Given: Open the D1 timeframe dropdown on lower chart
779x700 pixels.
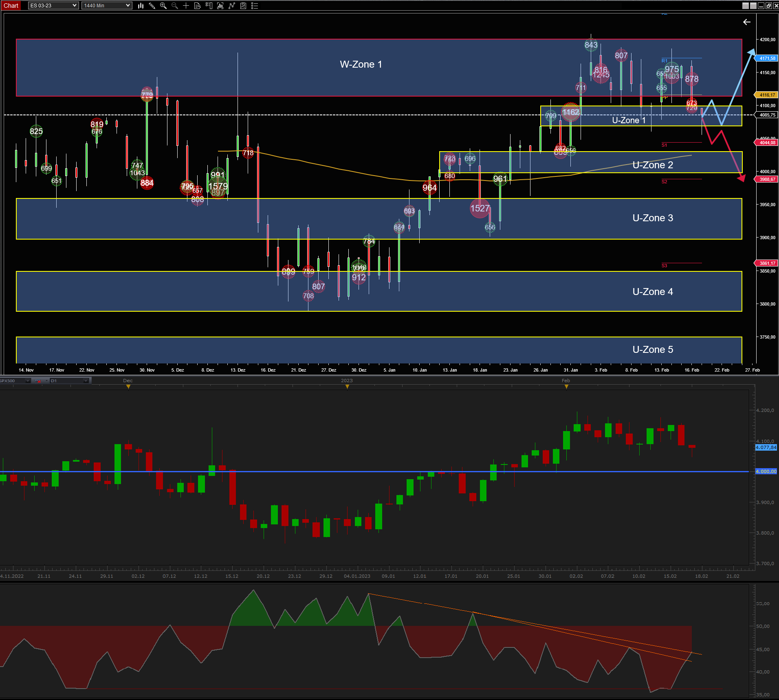Looking at the screenshot, I should (69, 381).
